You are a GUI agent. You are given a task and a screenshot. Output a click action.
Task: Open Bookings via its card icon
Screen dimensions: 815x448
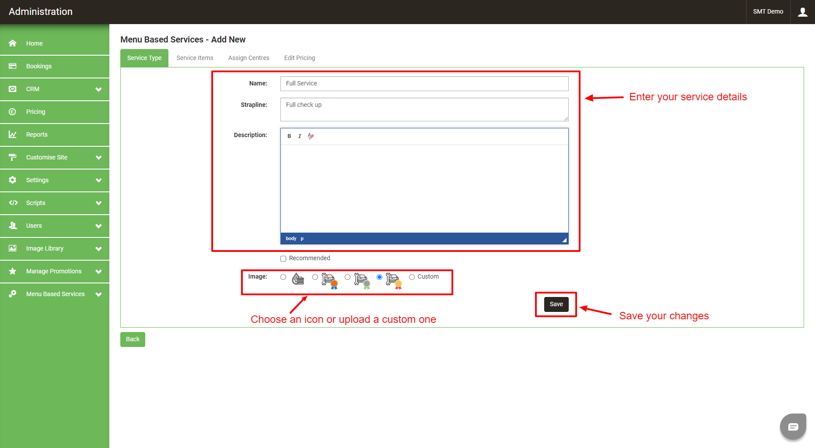[x=13, y=66]
